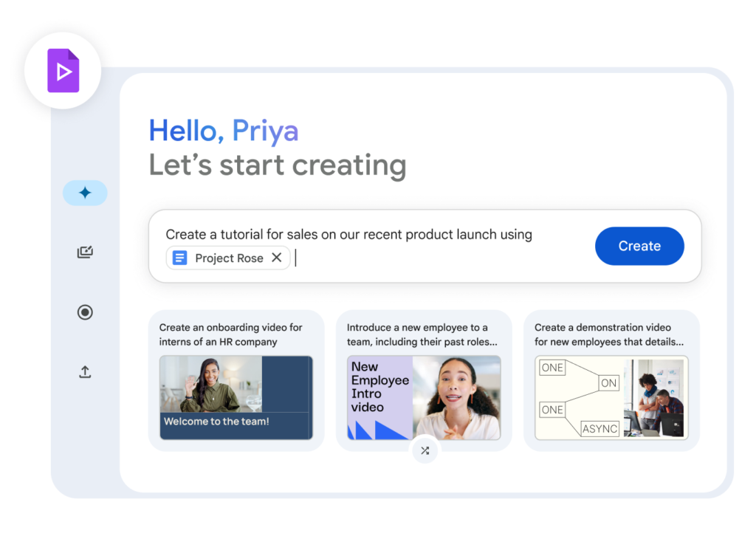Image resolution: width=756 pixels, height=553 pixels.
Task: Click the Google Docs icon on the Project Rose chip
Action: [x=179, y=258]
